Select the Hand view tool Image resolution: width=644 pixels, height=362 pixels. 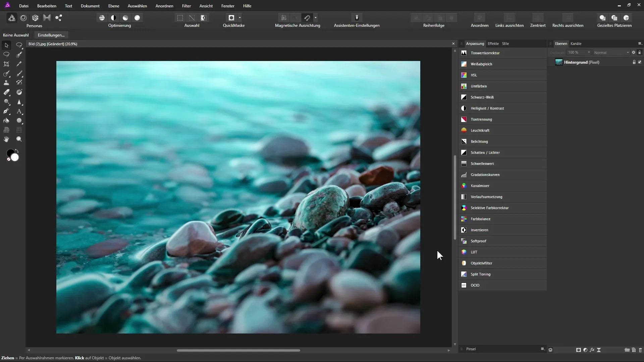[x=6, y=139]
